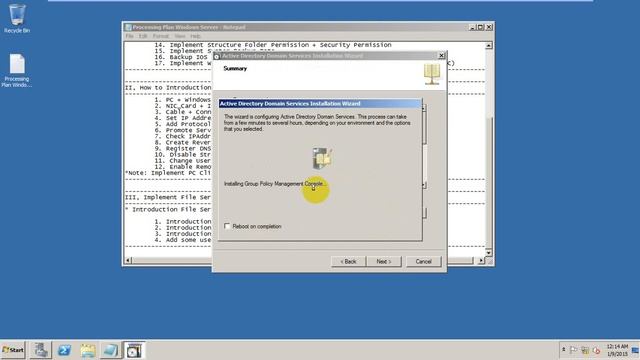Open the Format menu in Notepad

click(x=161, y=36)
